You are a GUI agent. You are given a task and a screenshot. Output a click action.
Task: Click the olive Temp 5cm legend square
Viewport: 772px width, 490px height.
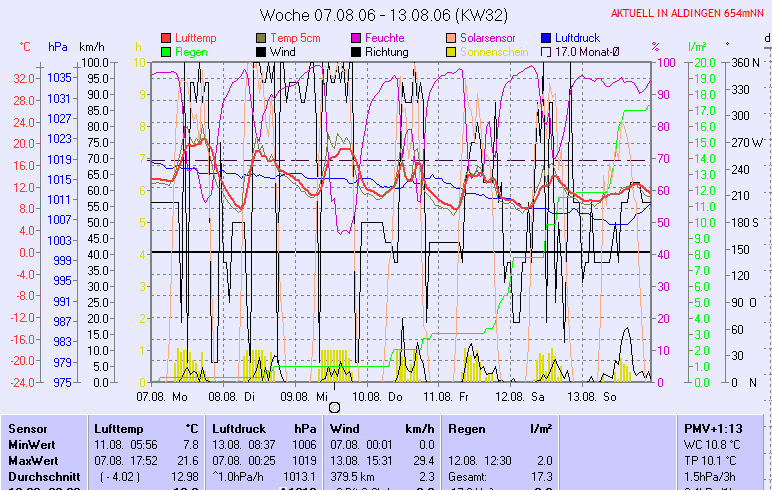point(261,37)
